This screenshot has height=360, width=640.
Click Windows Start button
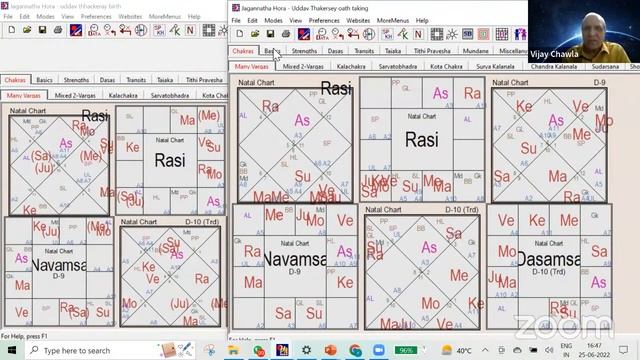coord(12,350)
